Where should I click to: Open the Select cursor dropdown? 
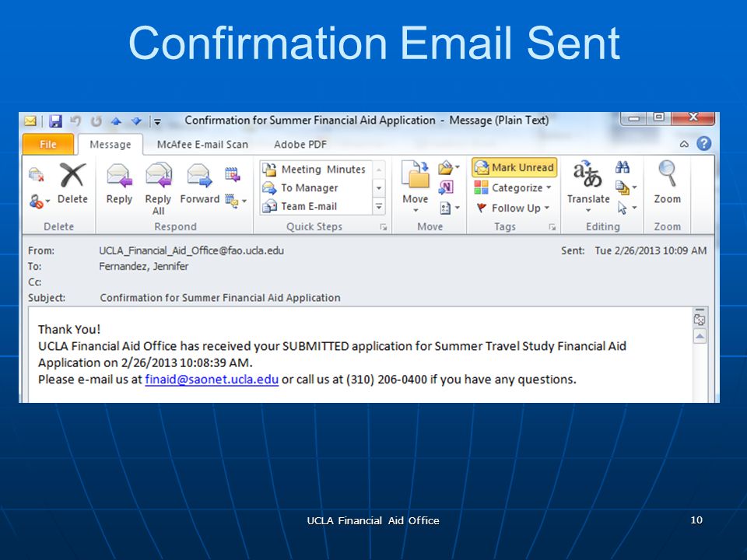pyautogui.click(x=627, y=208)
